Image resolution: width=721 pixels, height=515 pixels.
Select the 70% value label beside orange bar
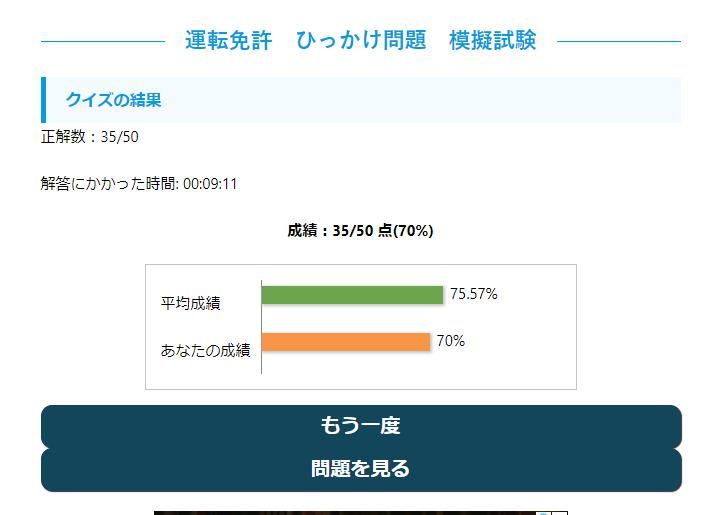[450, 341]
